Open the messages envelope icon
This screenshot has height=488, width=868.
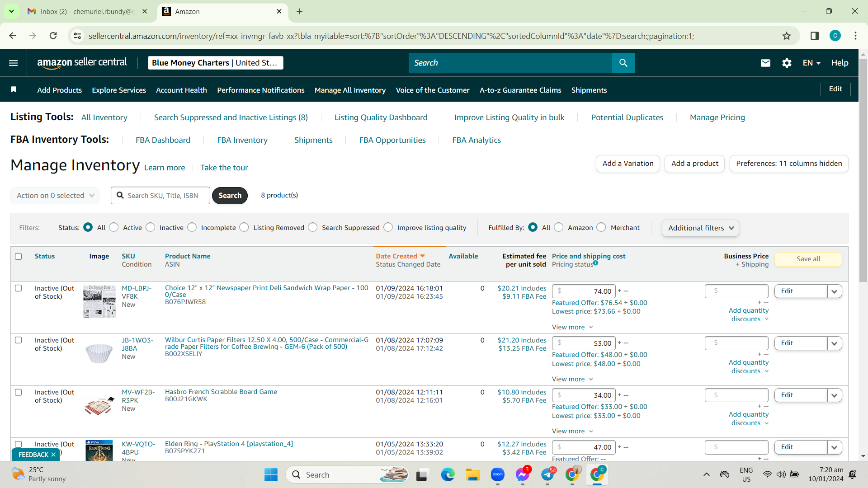pos(765,63)
